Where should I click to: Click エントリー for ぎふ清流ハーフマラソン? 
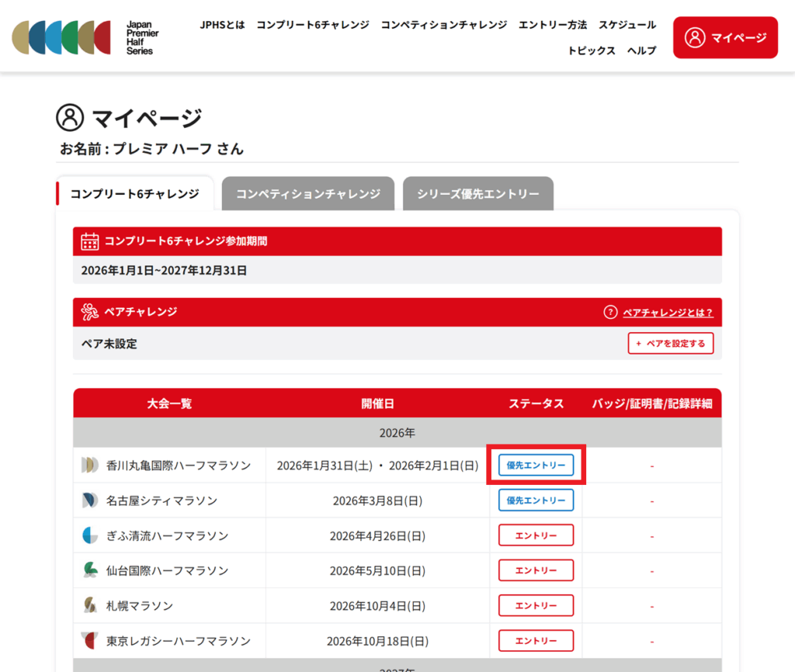point(536,535)
